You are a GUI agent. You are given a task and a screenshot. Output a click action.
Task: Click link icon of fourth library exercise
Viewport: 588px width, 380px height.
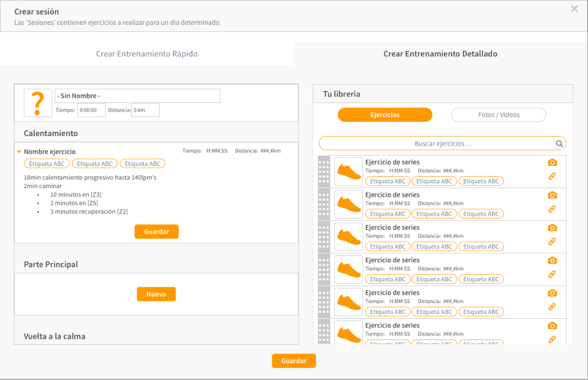(x=552, y=274)
